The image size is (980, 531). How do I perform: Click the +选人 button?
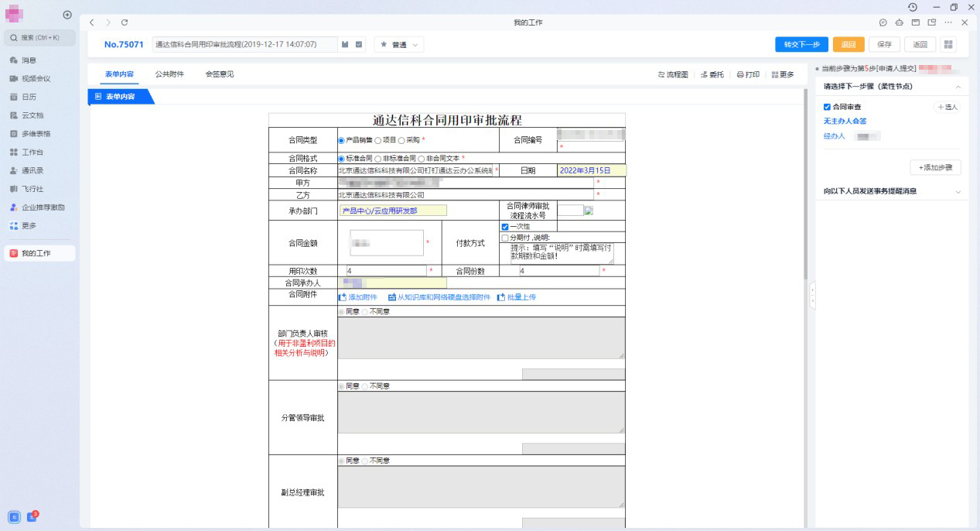pos(948,107)
